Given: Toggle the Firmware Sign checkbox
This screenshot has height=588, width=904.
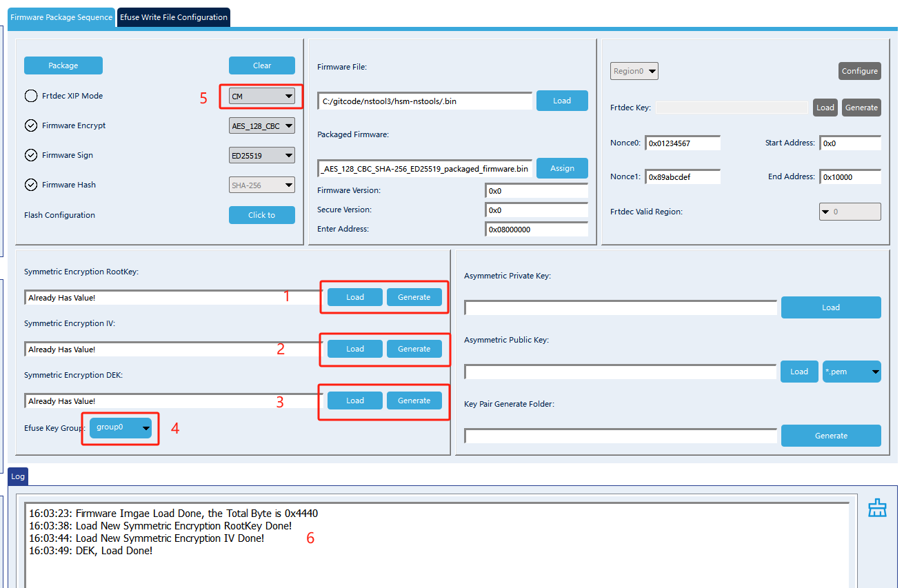Looking at the screenshot, I should [x=31, y=155].
